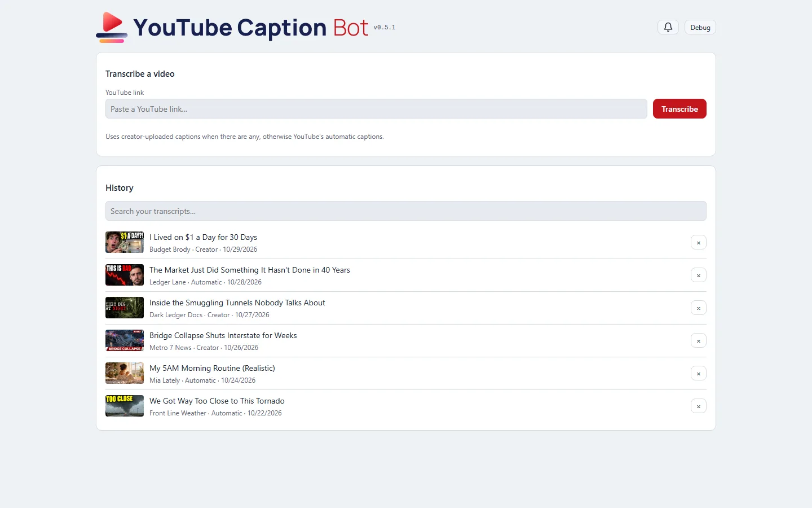
Task: Click the 'Dark Ledger Docs · Creator' line
Action: (x=209, y=315)
